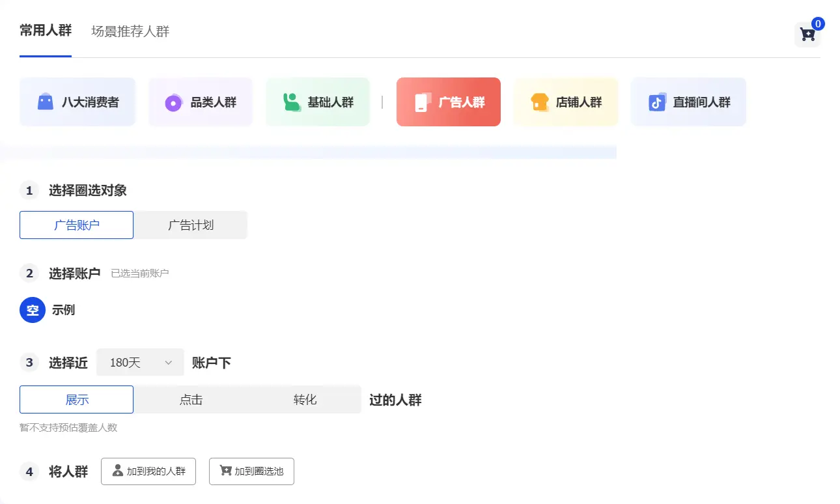Open the selection pool cart icon
The width and height of the screenshot is (840, 504).
click(807, 35)
